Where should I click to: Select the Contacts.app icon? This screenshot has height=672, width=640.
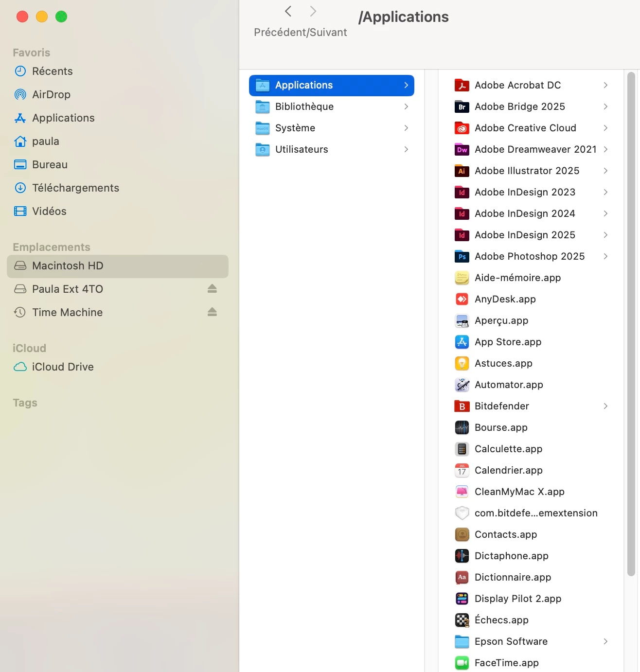coord(462,534)
